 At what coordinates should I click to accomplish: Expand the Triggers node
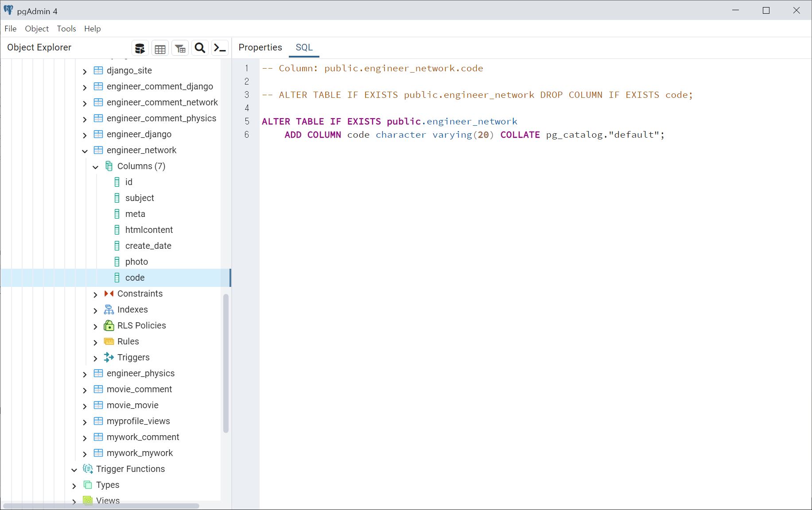click(95, 358)
